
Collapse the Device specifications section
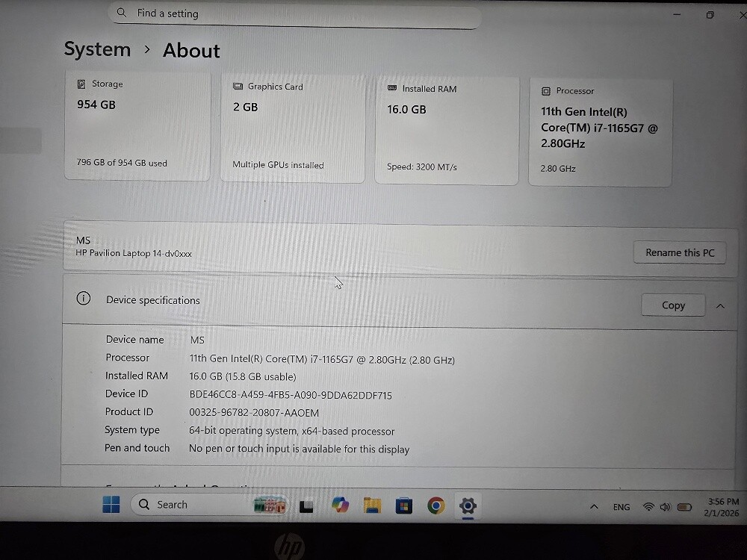[x=720, y=306]
